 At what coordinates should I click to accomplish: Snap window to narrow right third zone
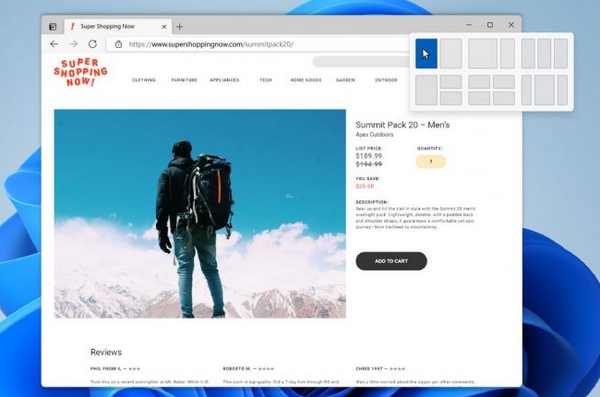tap(507, 54)
